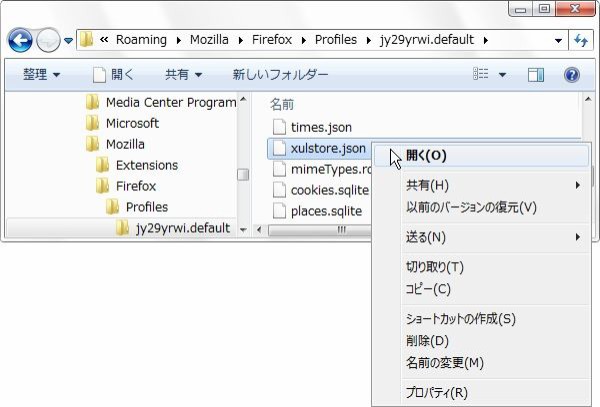Expand the arrow after jy29yrwi.default breadcrumb
Image resolution: width=600 pixels, height=407 pixels.
(486, 40)
